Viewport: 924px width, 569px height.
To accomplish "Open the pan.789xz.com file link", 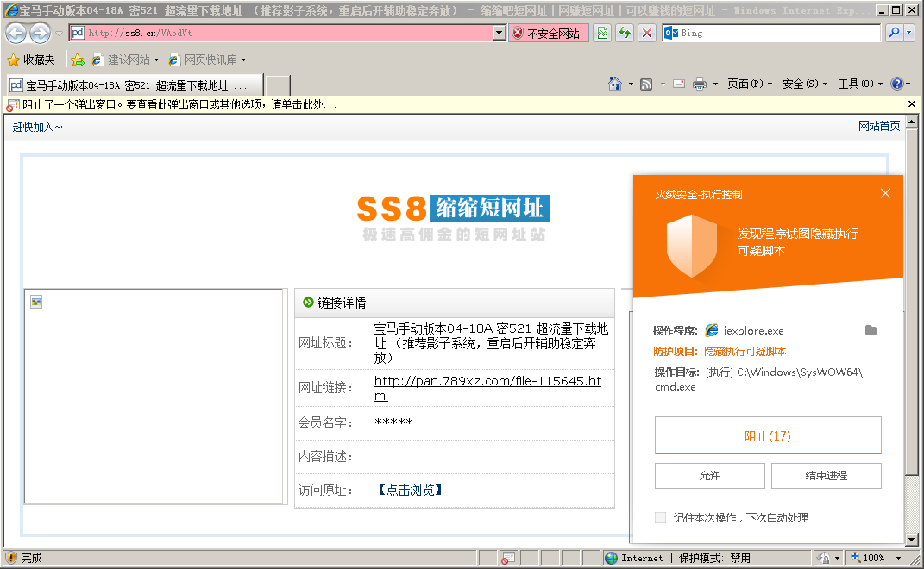I will (487, 388).
